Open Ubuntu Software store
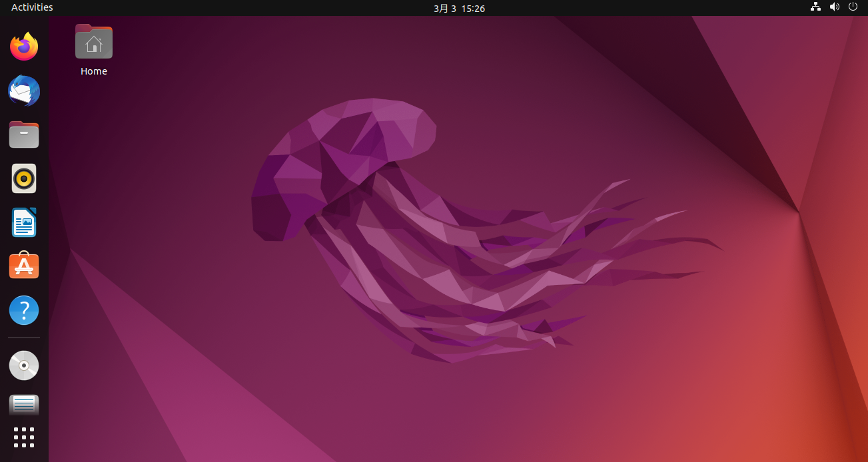The height and width of the screenshot is (462, 868). (24, 266)
